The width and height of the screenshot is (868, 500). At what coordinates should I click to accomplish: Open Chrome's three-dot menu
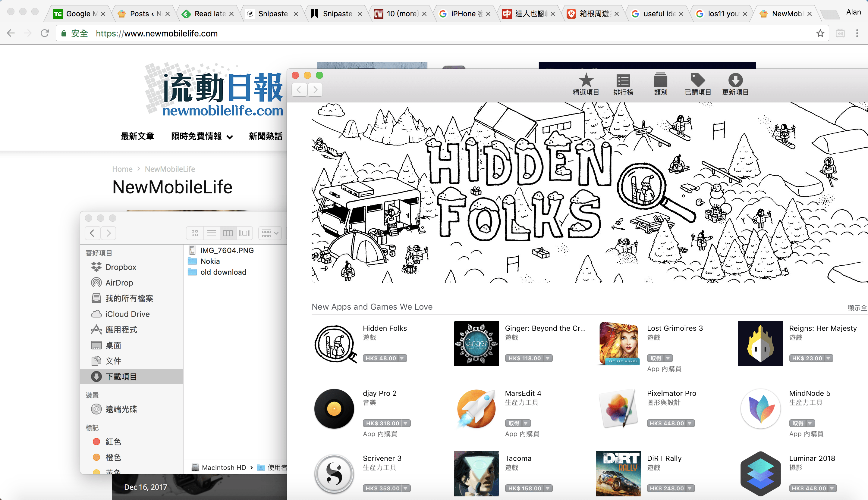pyautogui.click(x=857, y=33)
